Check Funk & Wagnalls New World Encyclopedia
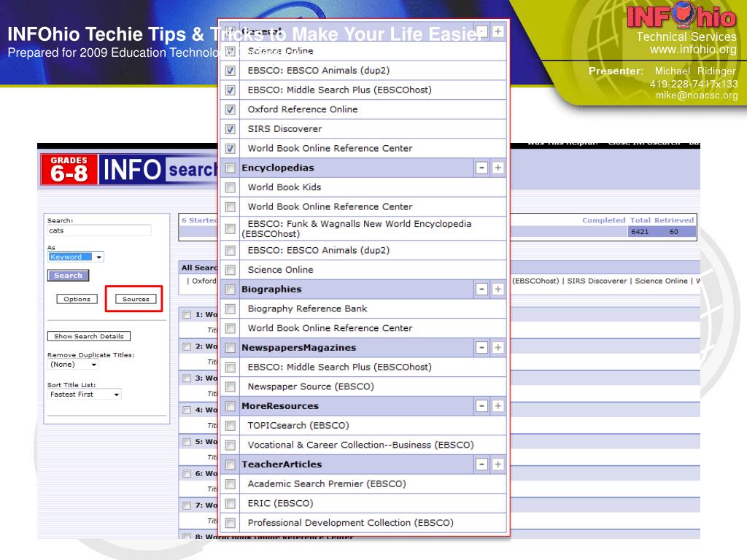747x560 pixels. click(x=230, y=229)
